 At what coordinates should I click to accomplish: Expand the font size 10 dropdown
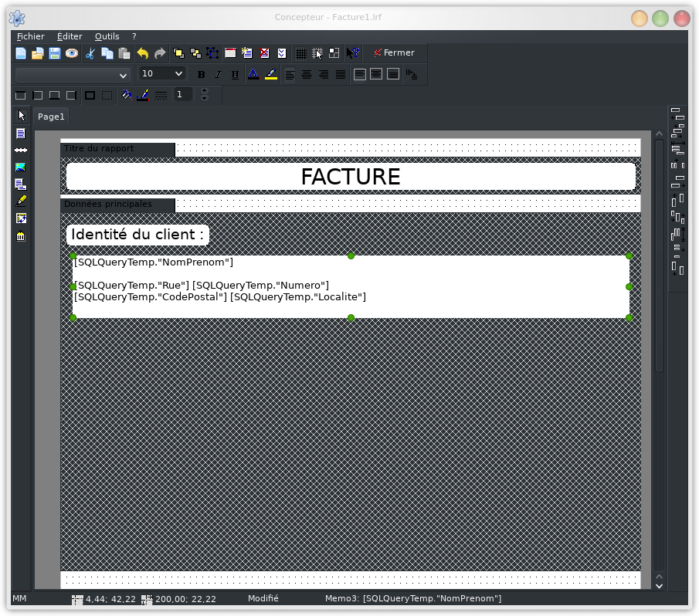(179, 74)
